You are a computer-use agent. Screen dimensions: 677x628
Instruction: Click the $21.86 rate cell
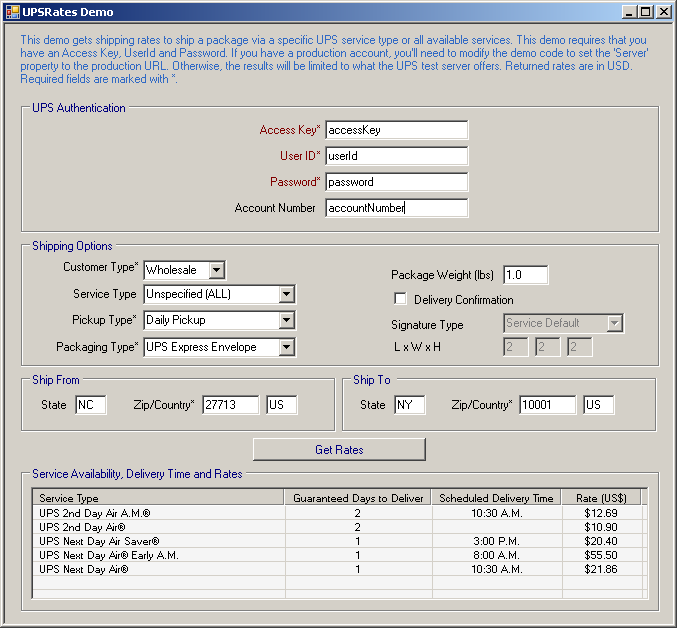601,569
